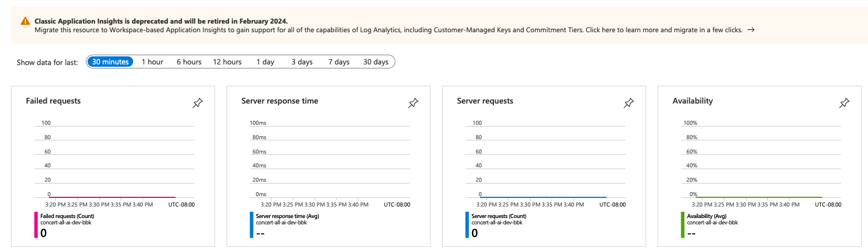This screenshot has width=868, height=252.
Task: Click the green Availability legend swatch
Action: (x=682, y=225)
